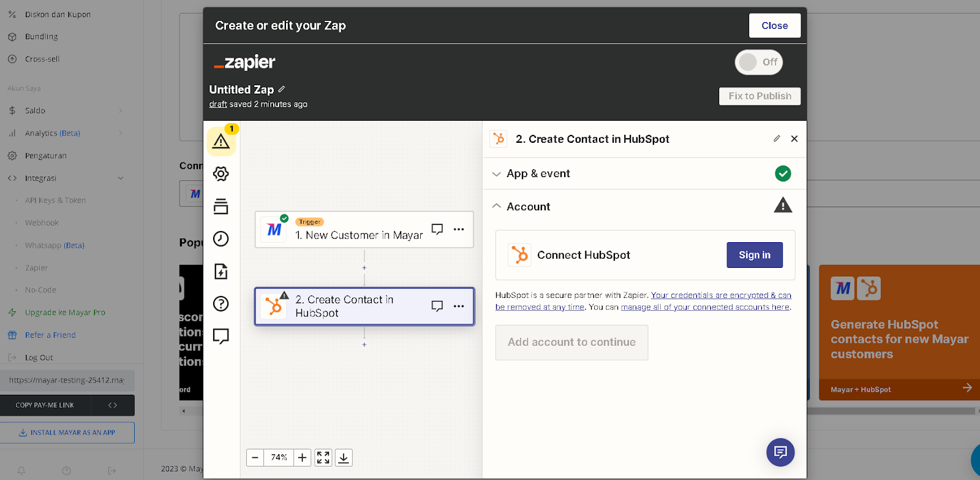The height and width of the screenshot is (480, 980).
Task: Open API Keys & Token submenu
Action: (x=55, y=200)
